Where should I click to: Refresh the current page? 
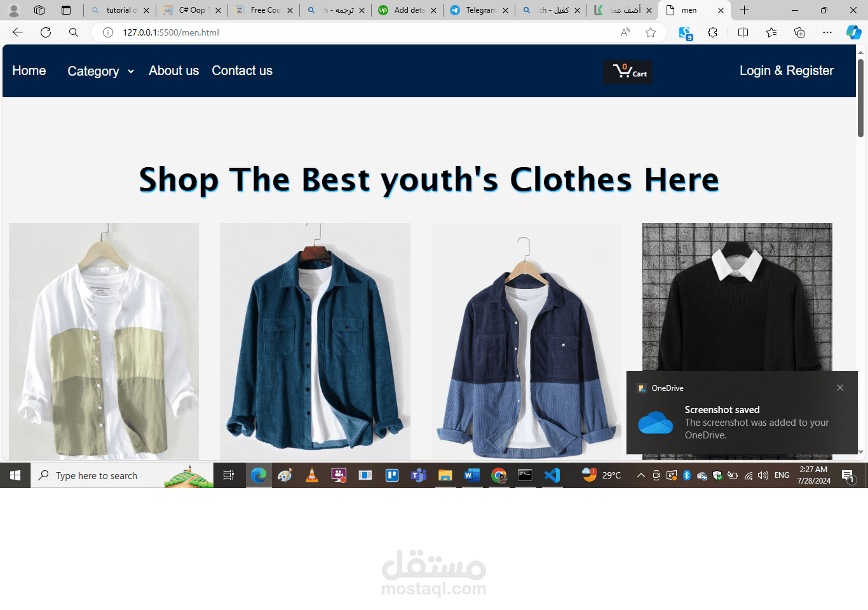tap(46, 32)
